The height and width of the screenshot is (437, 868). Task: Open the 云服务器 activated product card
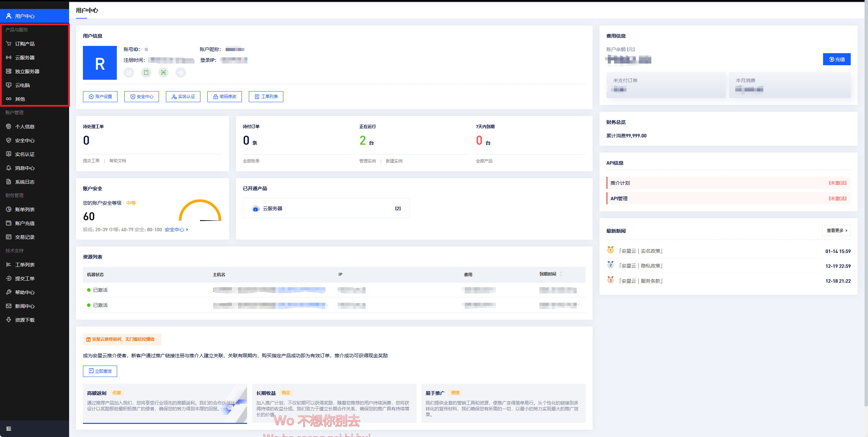325,208
